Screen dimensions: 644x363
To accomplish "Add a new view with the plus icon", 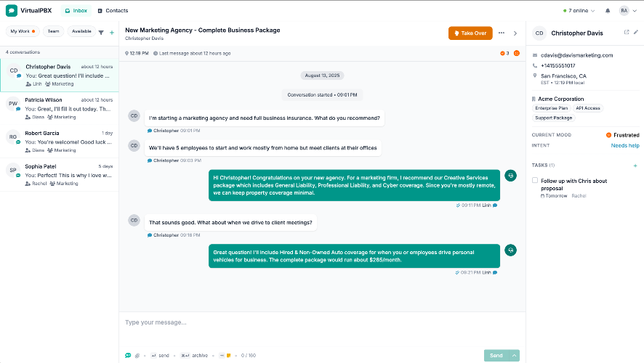I will pyautogui.click(x=112, y=33).
